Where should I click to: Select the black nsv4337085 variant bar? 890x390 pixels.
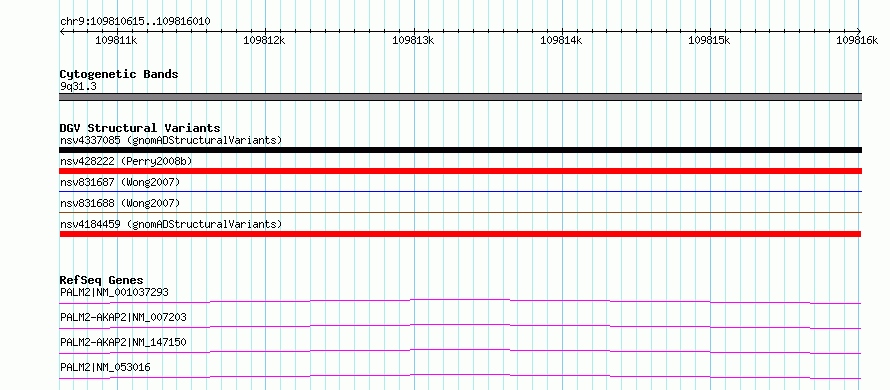click(461, 150)
